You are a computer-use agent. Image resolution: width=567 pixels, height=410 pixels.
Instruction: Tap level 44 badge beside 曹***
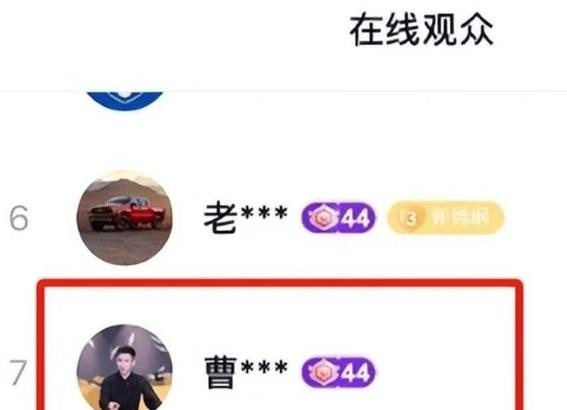(338, 372)
